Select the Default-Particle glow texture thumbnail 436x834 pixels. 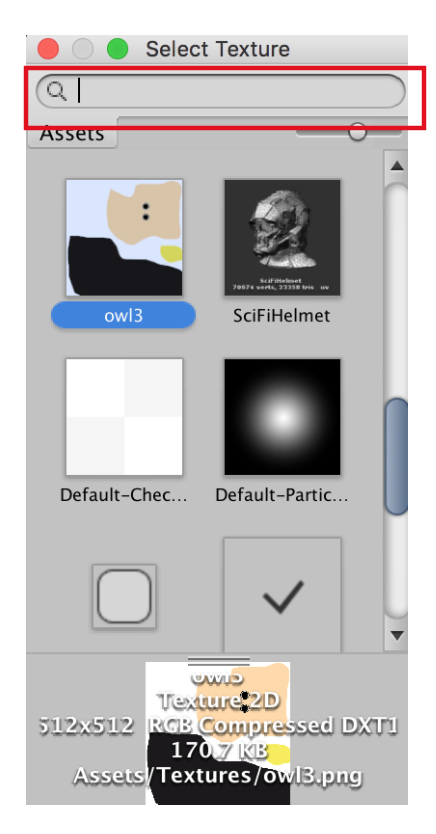[x=282, y=417]
